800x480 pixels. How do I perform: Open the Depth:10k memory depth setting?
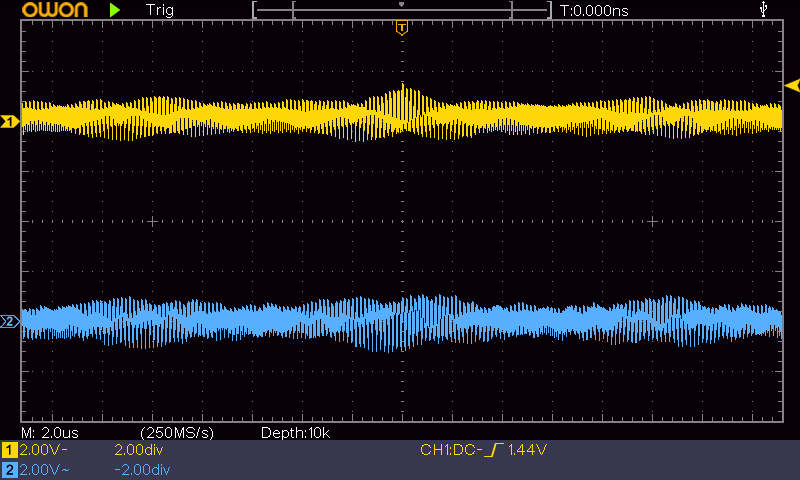tap(295, 432)
